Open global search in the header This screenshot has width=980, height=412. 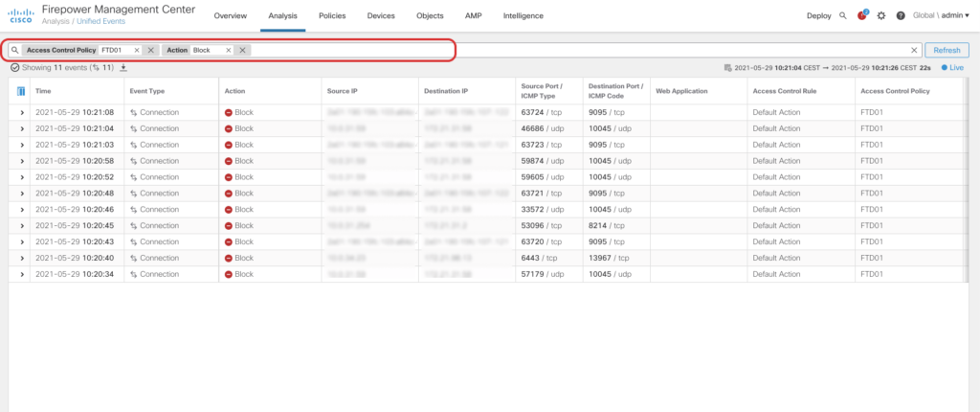coord(842,15)
